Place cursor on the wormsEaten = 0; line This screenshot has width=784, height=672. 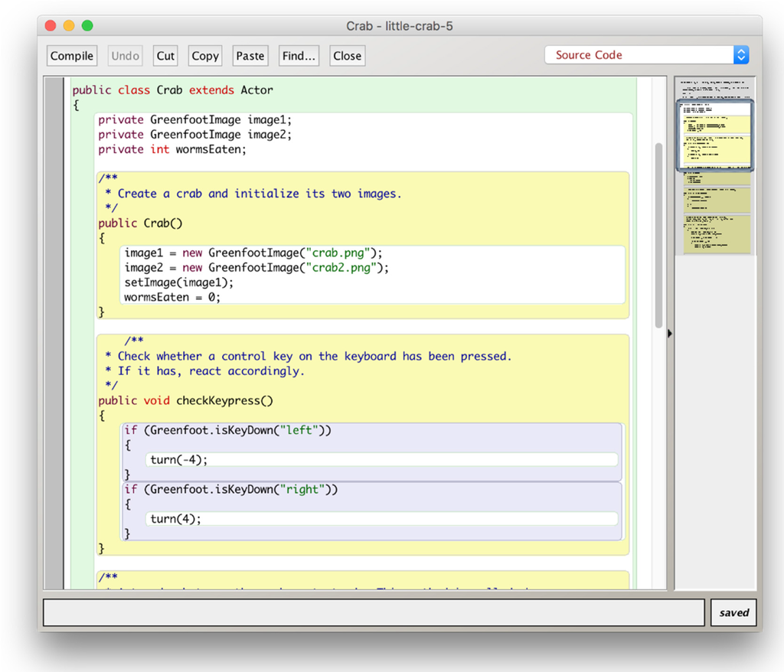pyautogui.click(x=172, y=297)
